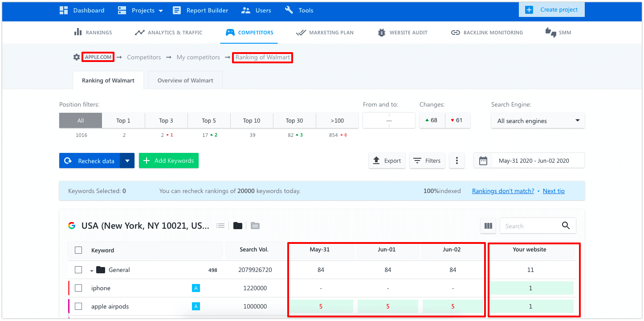644x321 pixels.
Task: Click the search magnifier icon
Action: click(566, 226)
